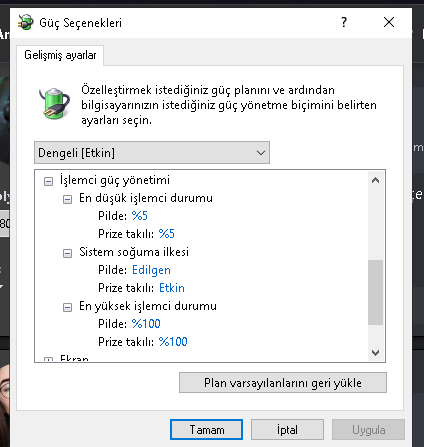Select En düşük işlemci durumu item
This screenshot has height=447, width=424.
[146, 198]
